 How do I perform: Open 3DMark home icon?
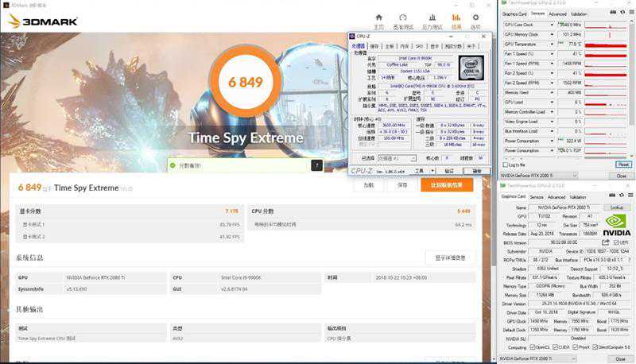(380, 17)
